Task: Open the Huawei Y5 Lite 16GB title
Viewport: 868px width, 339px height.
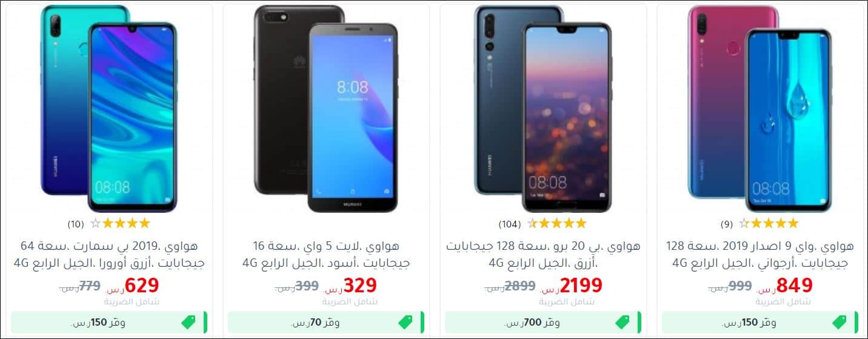Action: (326, 255)
